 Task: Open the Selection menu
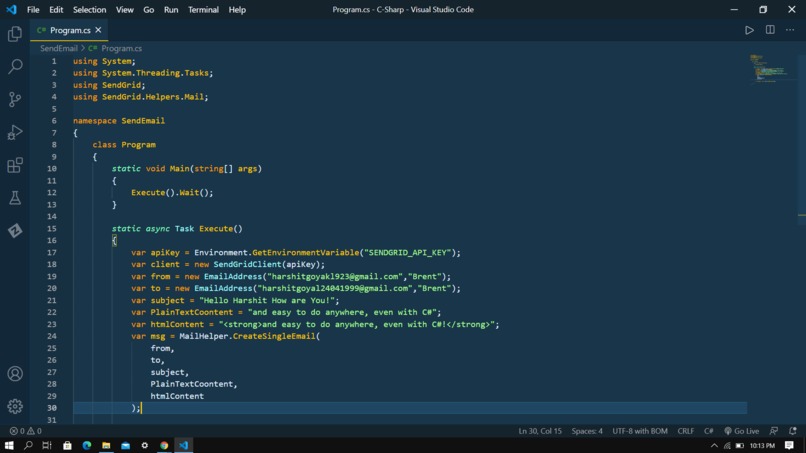click(89, 9)
